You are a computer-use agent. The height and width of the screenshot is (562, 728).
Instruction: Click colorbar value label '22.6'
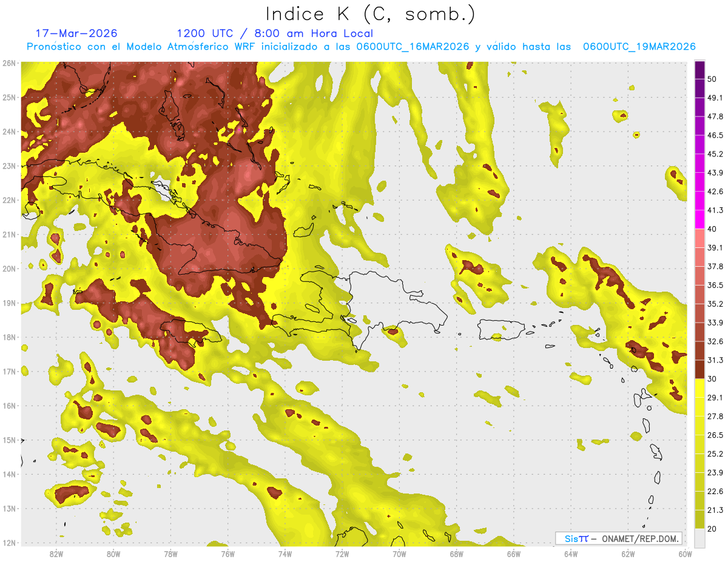[715, 491]
